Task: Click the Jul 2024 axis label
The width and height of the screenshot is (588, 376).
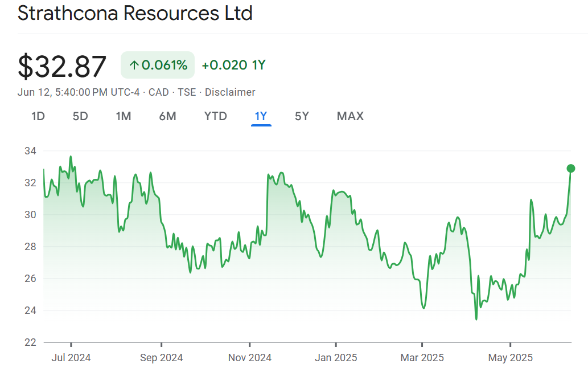Action: [x=71, y=358]
